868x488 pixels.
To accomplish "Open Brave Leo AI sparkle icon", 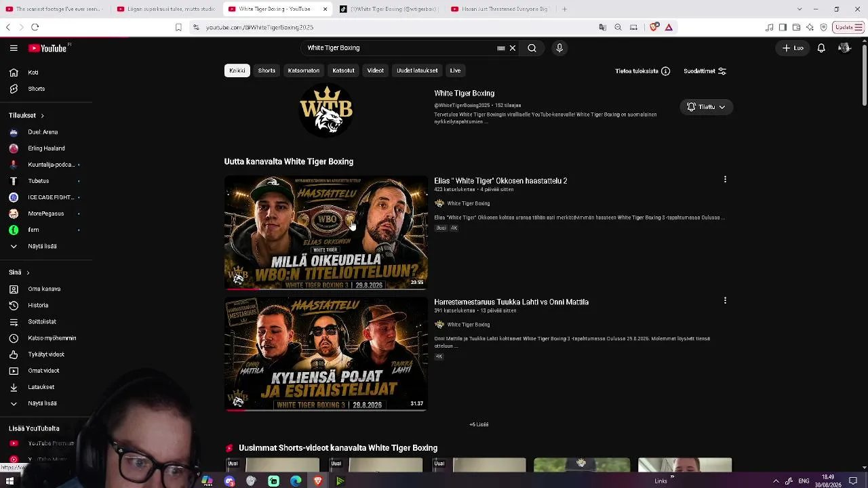I will point(810,27).
